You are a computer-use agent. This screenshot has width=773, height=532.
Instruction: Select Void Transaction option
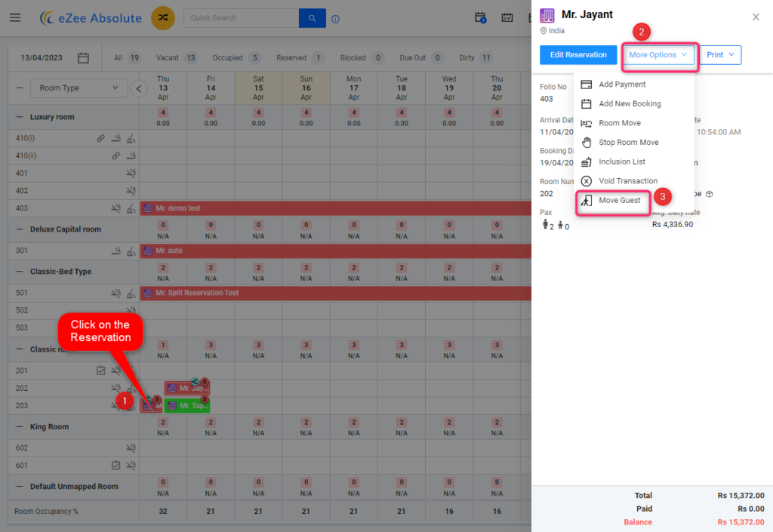pyautogui.click(x=634, y=181)
